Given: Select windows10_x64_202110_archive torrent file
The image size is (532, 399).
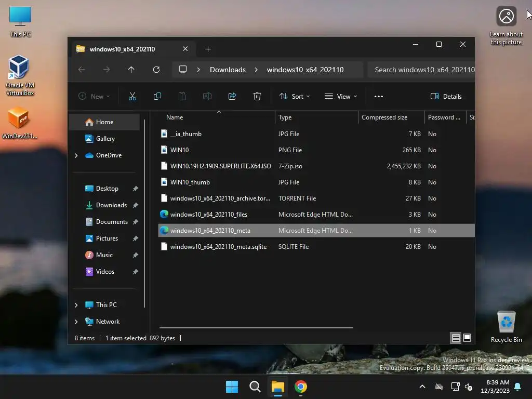Looking at the screenshot, I should 316,198.
